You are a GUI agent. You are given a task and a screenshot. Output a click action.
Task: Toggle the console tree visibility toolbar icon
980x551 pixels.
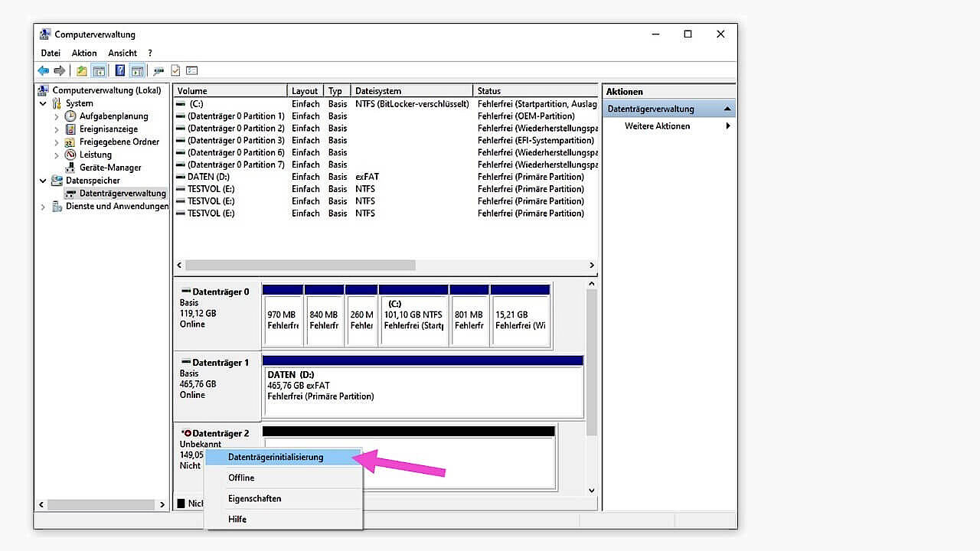click(x=100, y=70)
